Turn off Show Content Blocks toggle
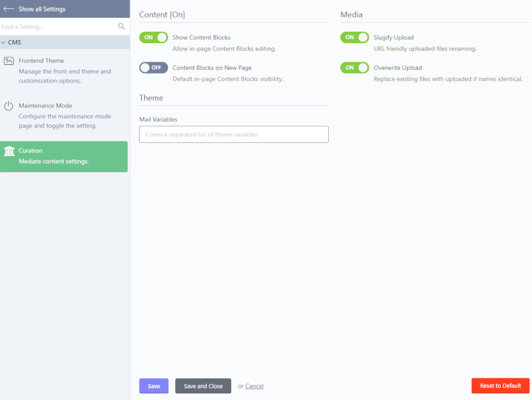Screen dimensions: 532x400 (154, 37)
